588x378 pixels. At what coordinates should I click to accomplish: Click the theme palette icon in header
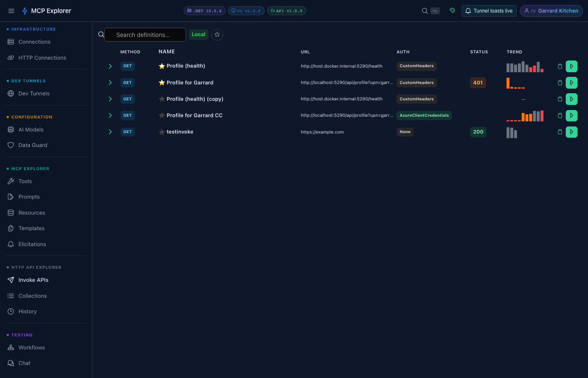[x=452, y=10]
